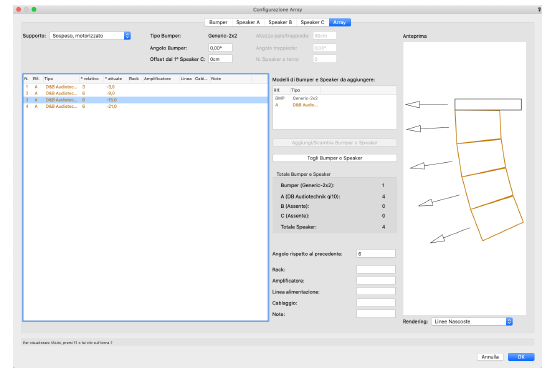Select speaker row 4 with angle -21,0
The width and height of the screenshot is (552, 377).
(145, 106)
